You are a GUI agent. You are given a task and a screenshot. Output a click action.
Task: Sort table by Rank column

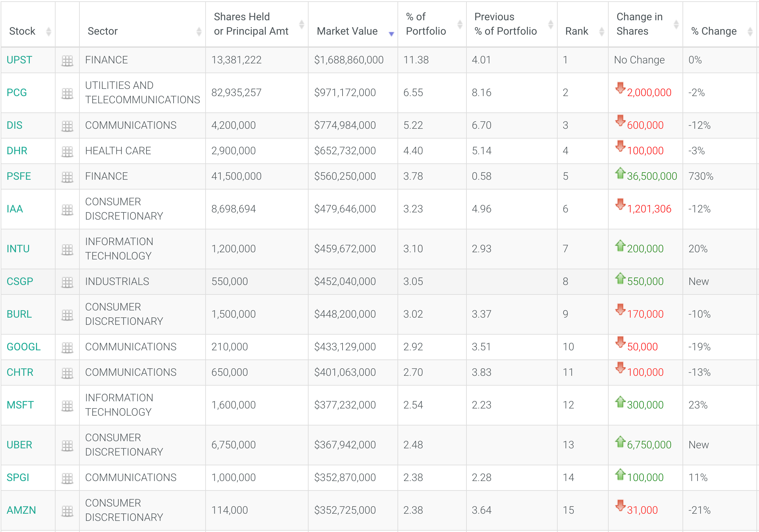(582, 25)
